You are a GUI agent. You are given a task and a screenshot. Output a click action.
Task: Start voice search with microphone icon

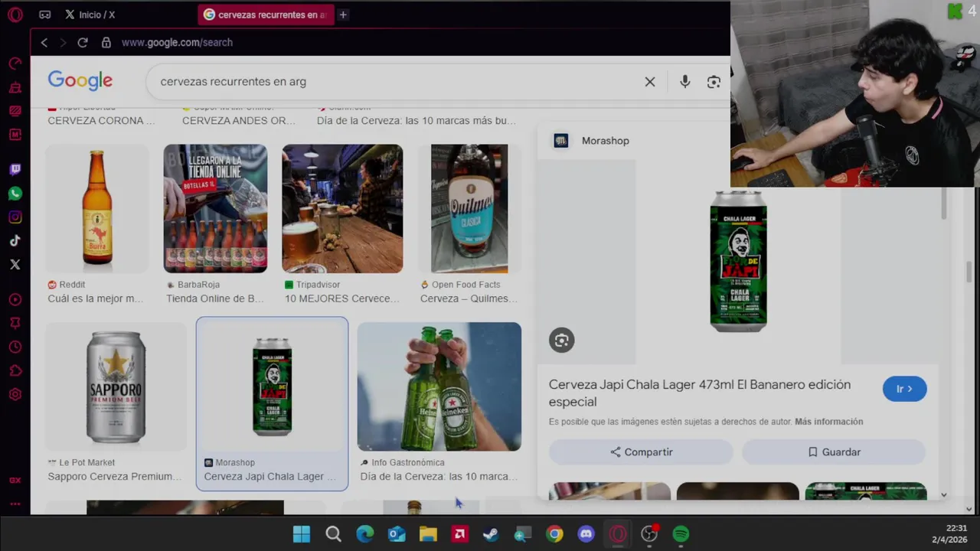[x=685, y=82]
